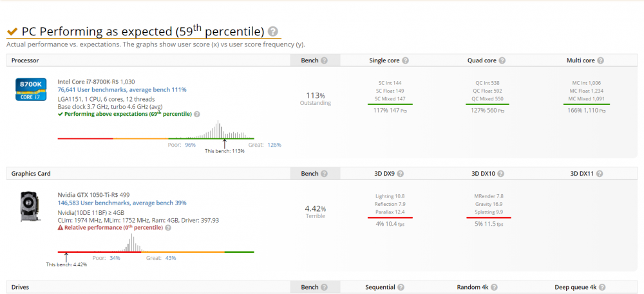Click help icon next to Processor Bench
The width and height of the screenshot is (644, 294).
324,60
